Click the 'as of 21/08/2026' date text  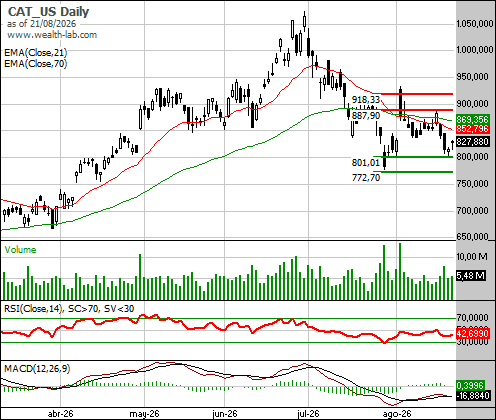41,24
